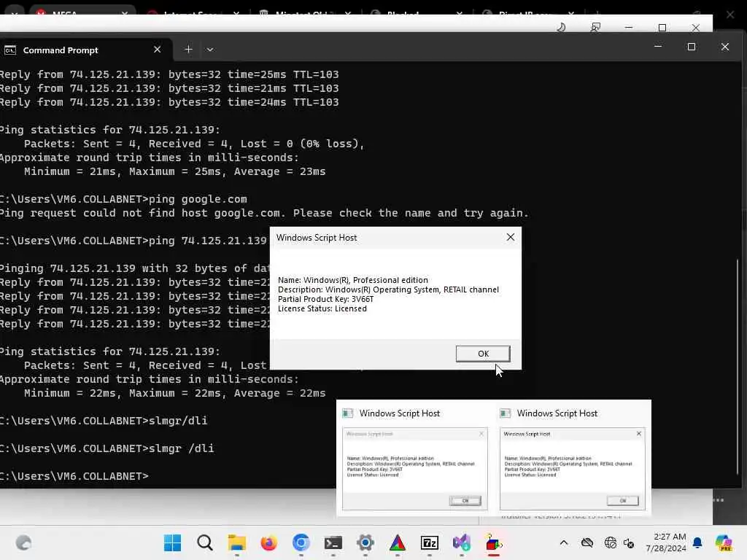Open 7-Zip from the taskbar
747x560 pixels.
coord(429,542)
